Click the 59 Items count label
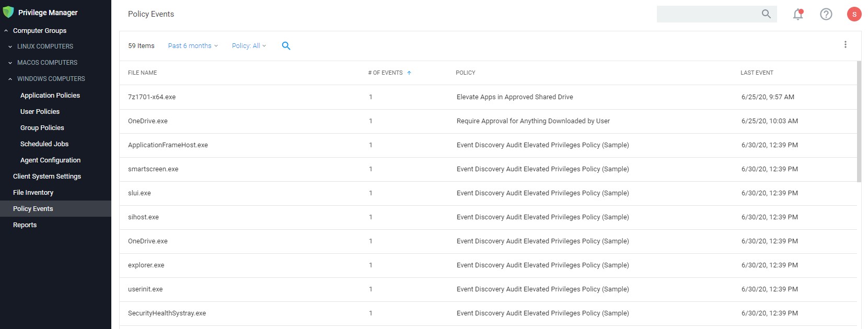 point(141,46)
